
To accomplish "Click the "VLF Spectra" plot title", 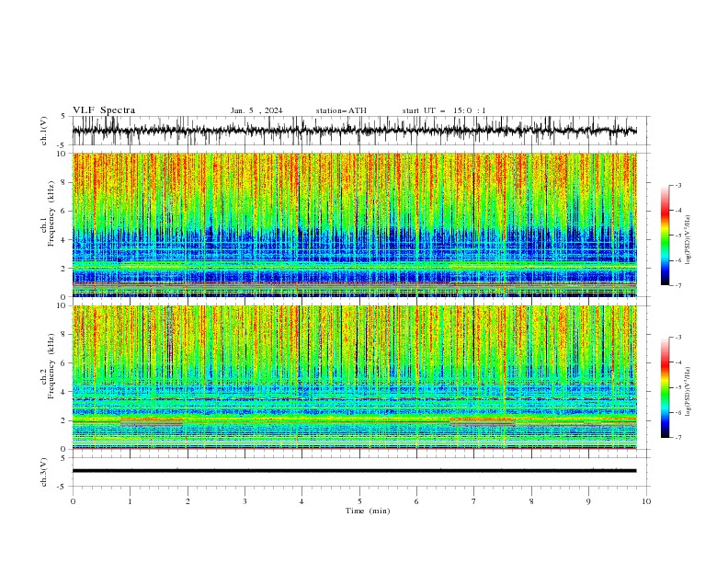I will pyautogui.click(x=104, y=110).
